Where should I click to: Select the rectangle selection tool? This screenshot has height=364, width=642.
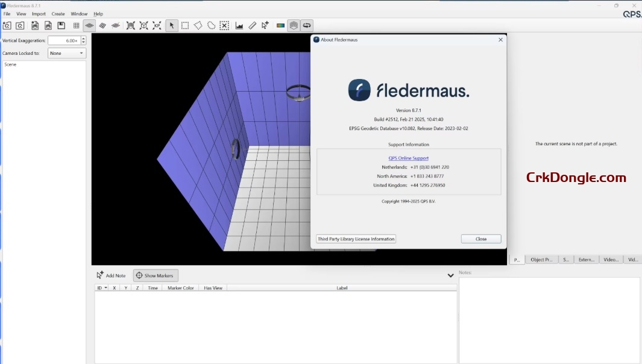(x=185, y=25)
